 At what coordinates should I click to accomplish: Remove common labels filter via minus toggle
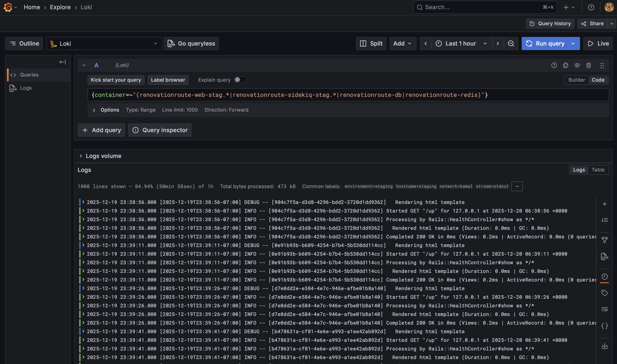[x=517, y=187]
